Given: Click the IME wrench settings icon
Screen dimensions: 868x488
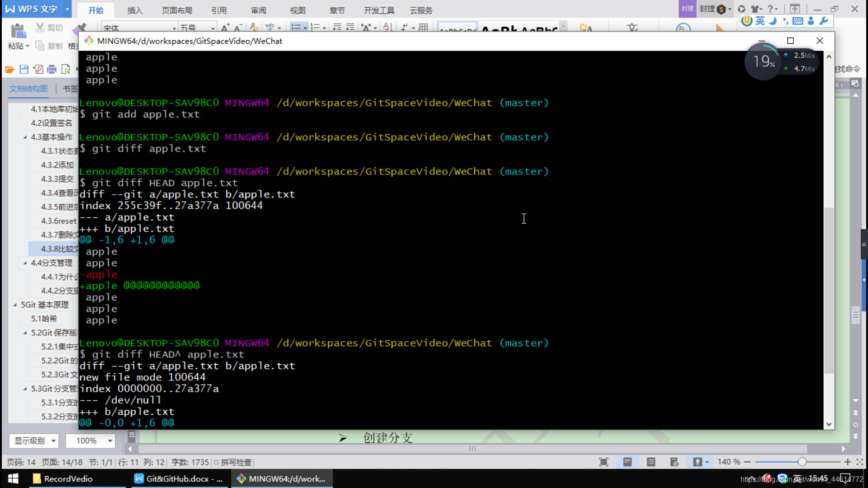Looking at the screenshot, I should coord(824,21).
